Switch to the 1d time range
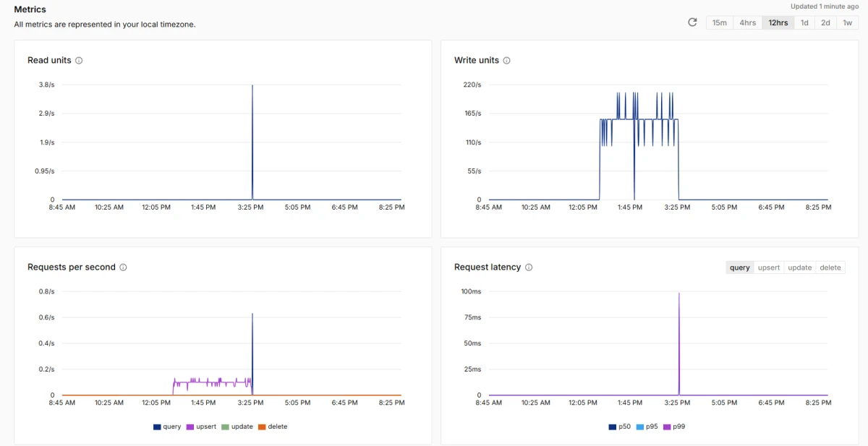Screen dimensions: 868x446 coord(804,22)
